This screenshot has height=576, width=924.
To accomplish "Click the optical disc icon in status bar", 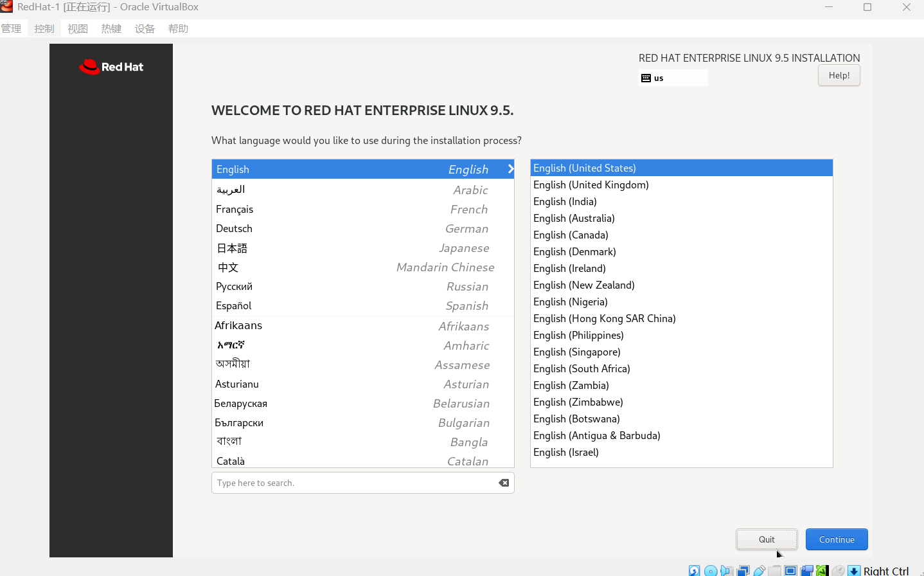I will [x=711, y=571].
